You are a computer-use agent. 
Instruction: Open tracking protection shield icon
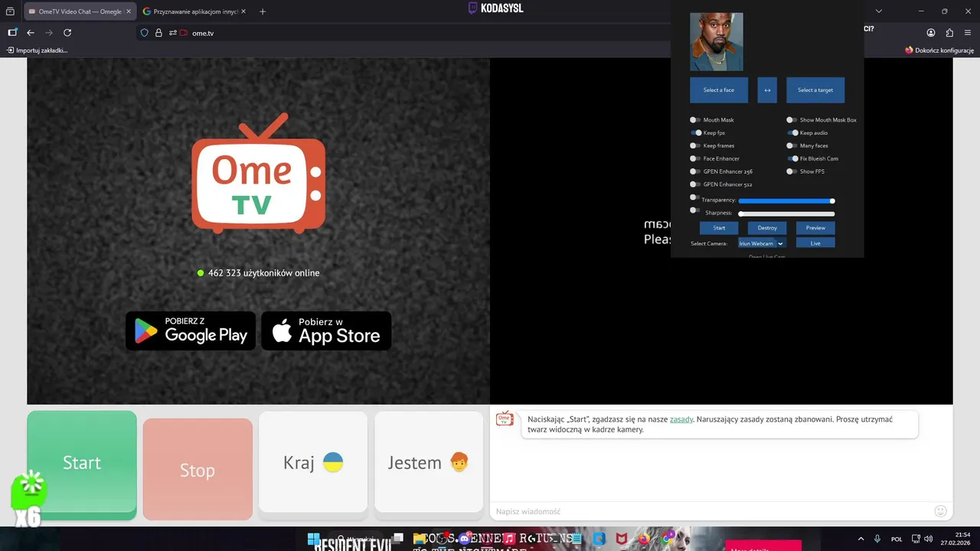click(x=145, y=33)
